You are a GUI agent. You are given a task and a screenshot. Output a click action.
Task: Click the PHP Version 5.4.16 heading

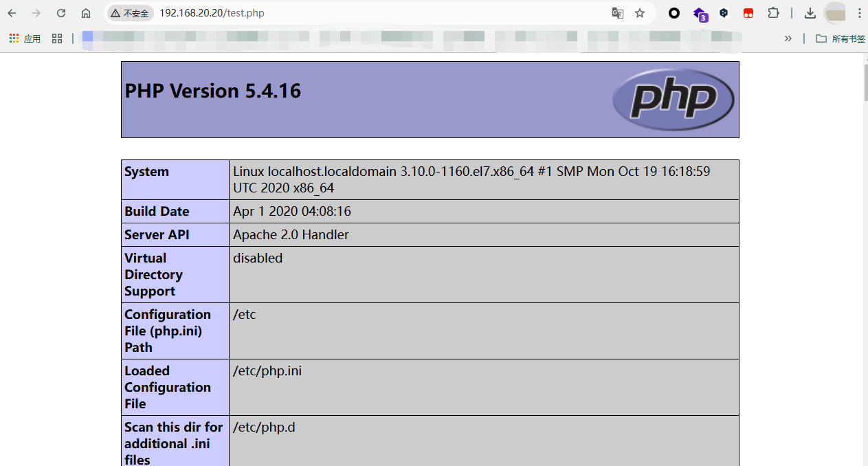pyautogui.click(x=213, y=91)
